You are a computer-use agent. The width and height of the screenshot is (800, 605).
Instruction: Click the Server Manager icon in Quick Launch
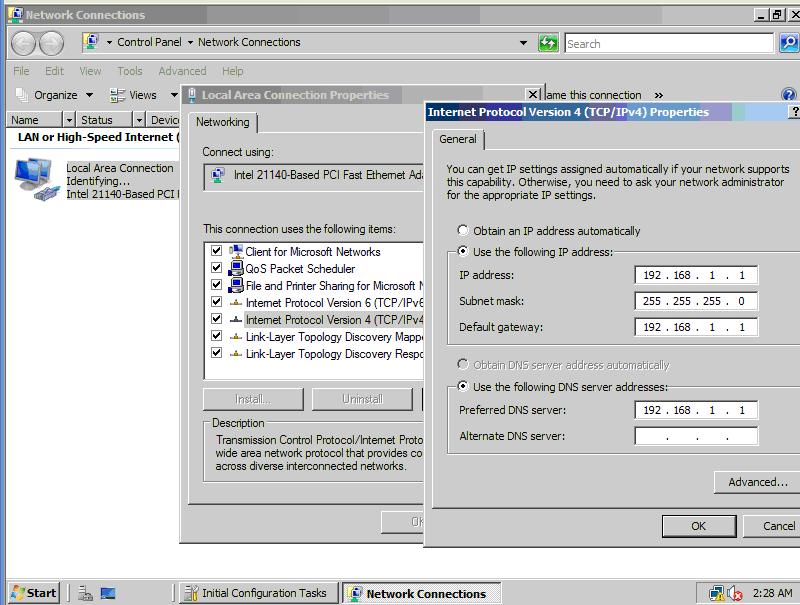click(86, 593)
